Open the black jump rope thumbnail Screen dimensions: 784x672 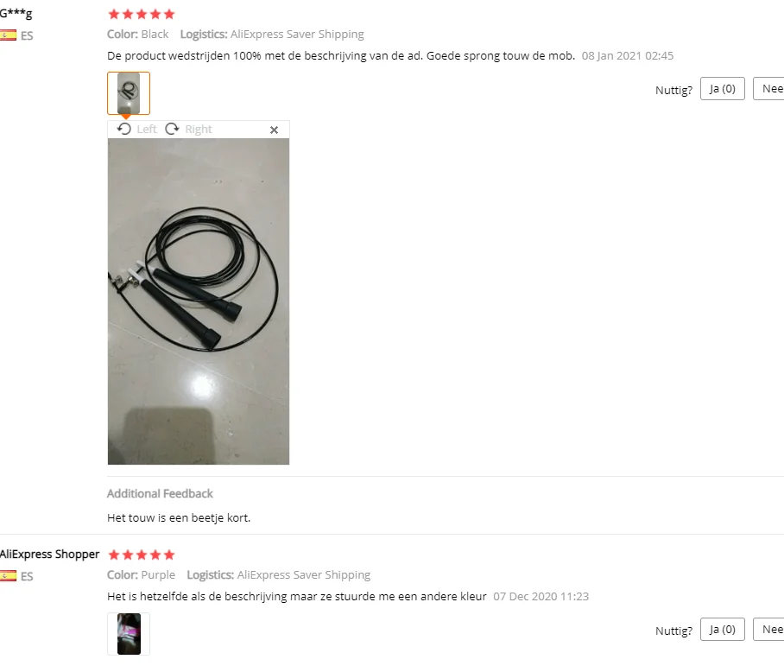129,93
